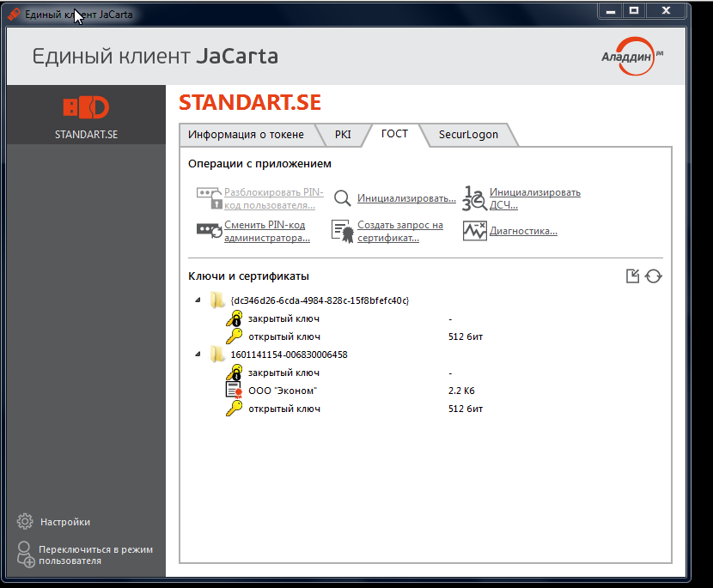Click the import/export icon above keys list
Screen dimensions: 713x588
tap(632, 276)
